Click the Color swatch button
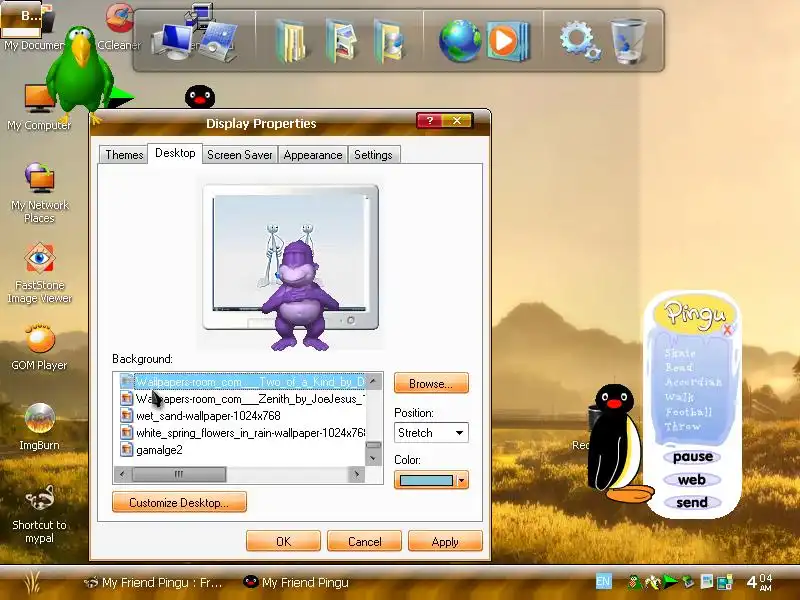Viewport: 800px width, 600px height. click(x=426, y=480)
